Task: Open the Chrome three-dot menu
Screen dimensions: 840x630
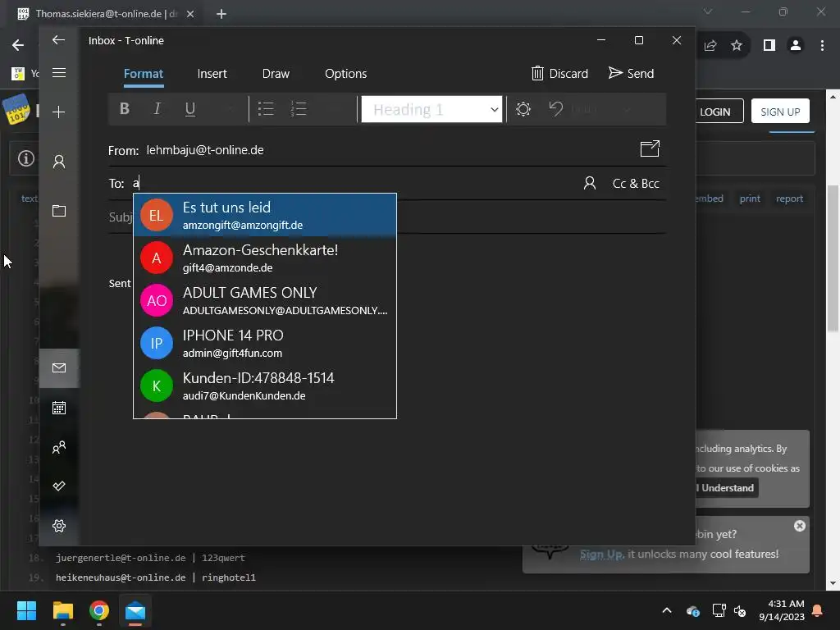Action: pyautogui.click(x=822, y=46)
